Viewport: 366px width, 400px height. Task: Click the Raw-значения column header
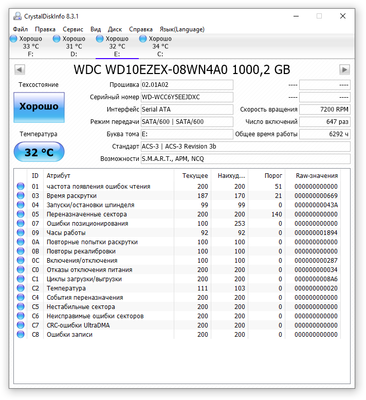[x=317, y=176]
